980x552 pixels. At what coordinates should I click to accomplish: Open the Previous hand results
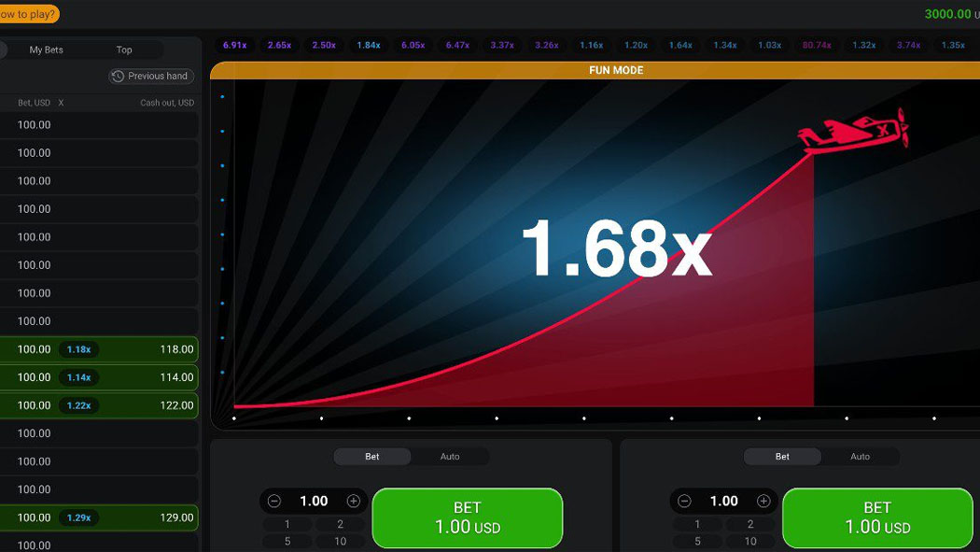coord(151,76)
